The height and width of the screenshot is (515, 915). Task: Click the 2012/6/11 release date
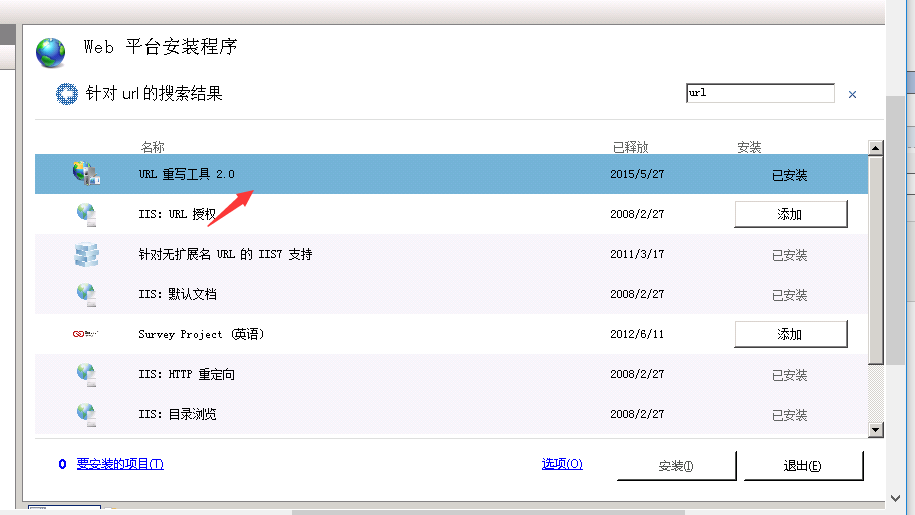point(637,334)
